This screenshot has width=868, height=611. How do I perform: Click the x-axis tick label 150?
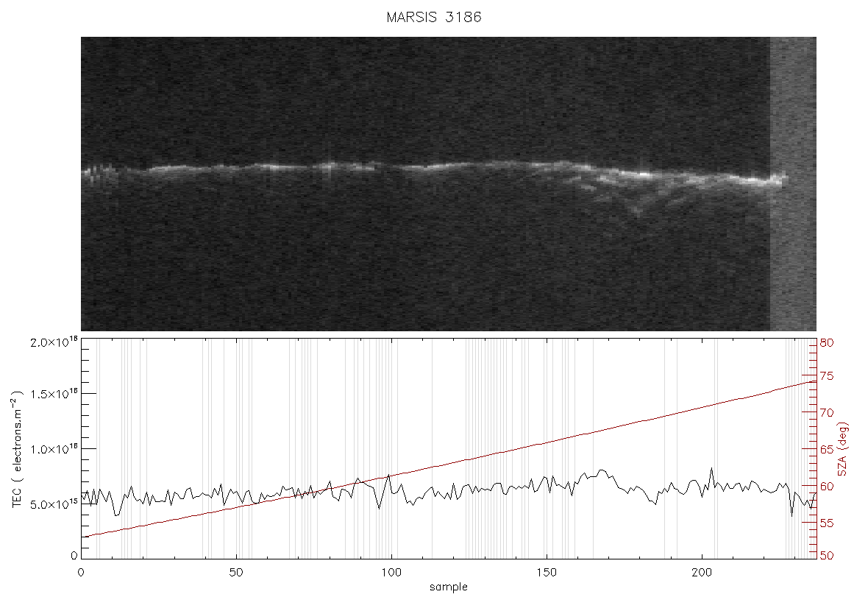coord(547,572)
